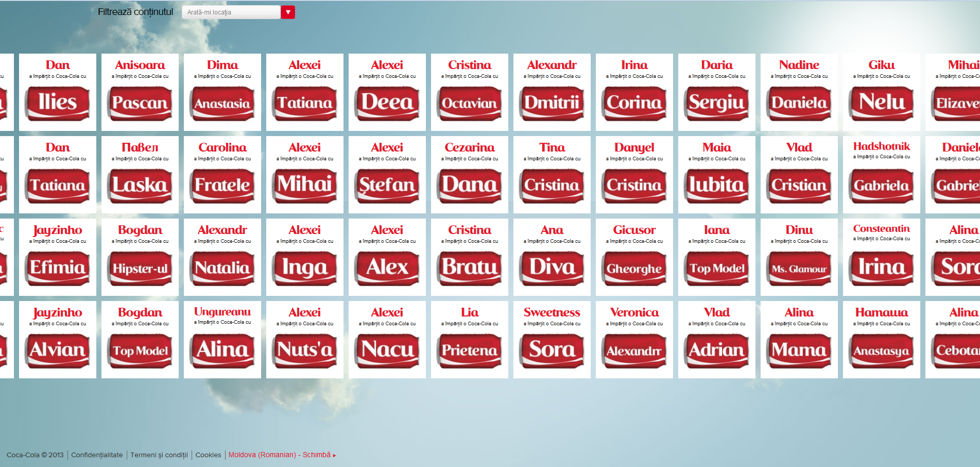The height and width of the screenshot is (467, 980).
Task: Open the Confidențialitate footer link
Action: 97,455
